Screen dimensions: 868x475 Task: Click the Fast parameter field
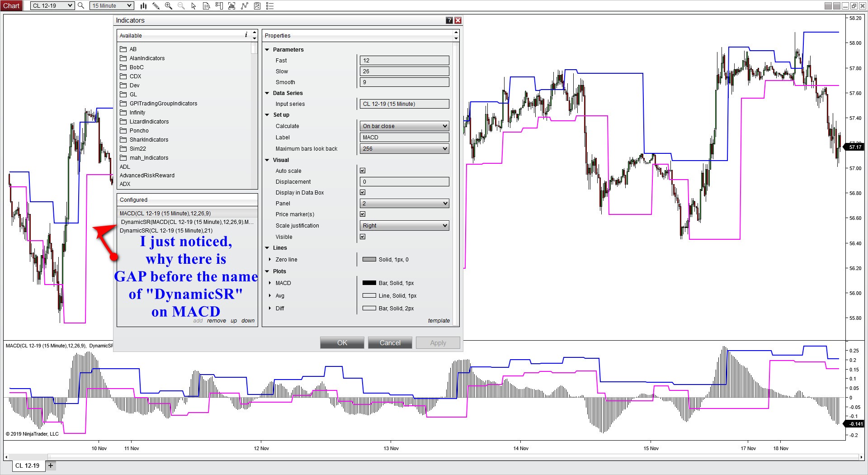(x=405, y=60)
